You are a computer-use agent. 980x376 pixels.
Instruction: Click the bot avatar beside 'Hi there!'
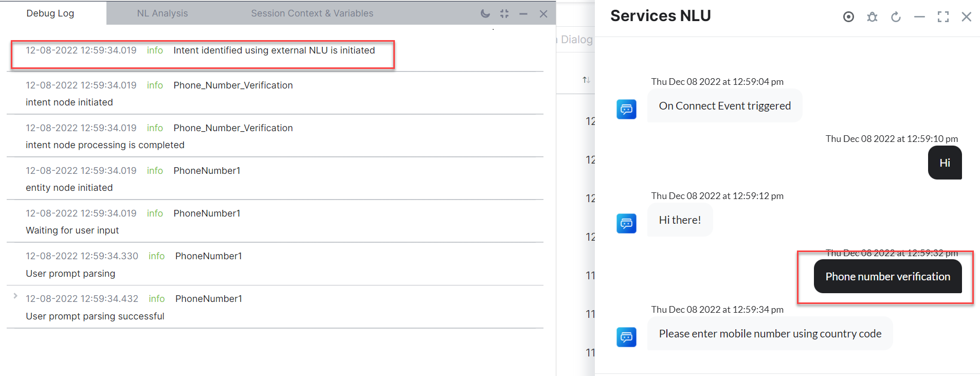(x=626, y=223)
